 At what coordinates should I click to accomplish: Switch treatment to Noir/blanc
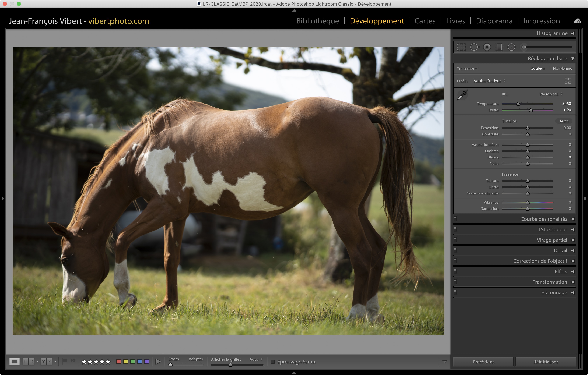click(x=562, y=68)
